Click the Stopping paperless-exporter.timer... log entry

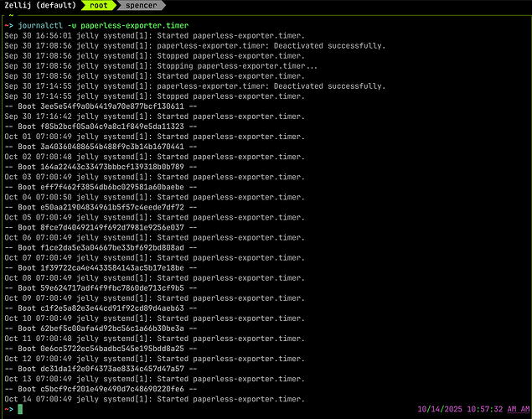coord(154,66)
